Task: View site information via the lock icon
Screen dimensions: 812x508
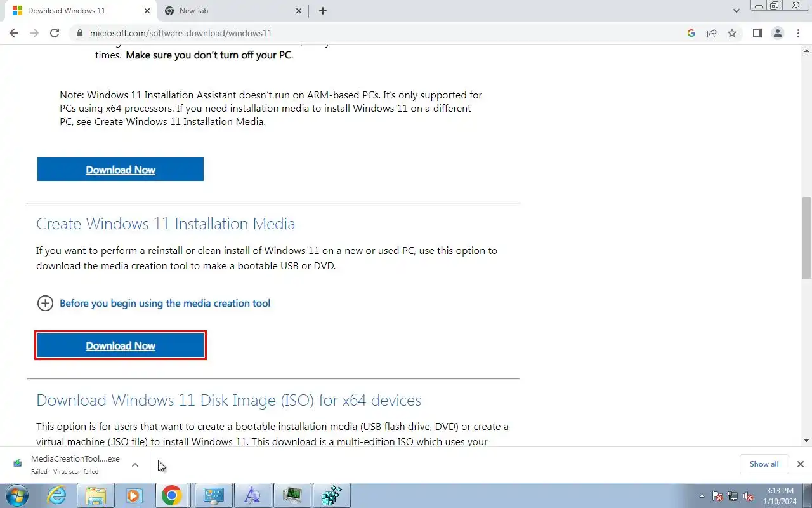Action: [x=79, y=33]
